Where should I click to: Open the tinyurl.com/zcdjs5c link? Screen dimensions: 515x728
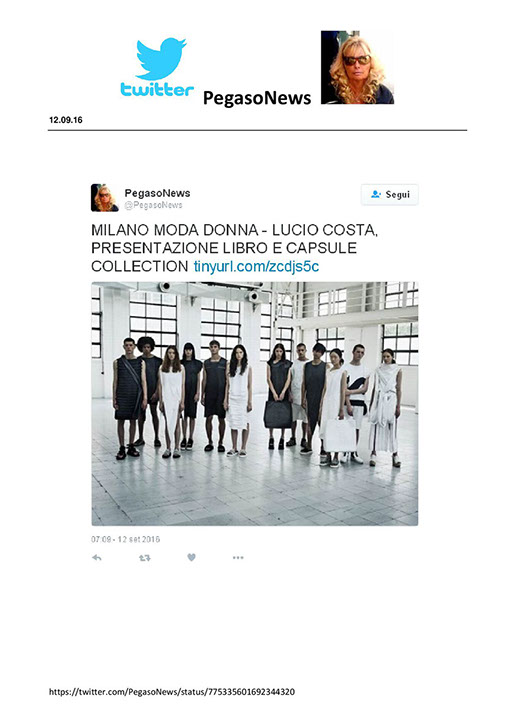[256, 266]
